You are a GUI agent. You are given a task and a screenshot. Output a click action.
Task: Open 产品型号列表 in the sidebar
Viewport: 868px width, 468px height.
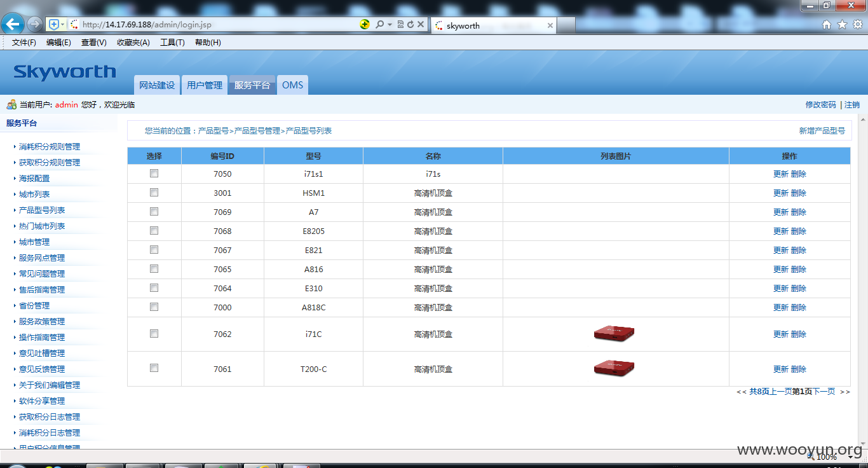coord(42,210)
